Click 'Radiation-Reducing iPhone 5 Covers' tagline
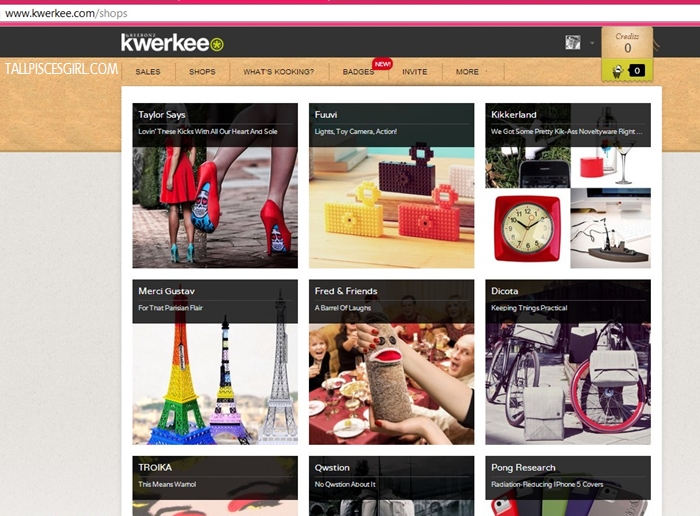700x516 pixels. (547, 484)
